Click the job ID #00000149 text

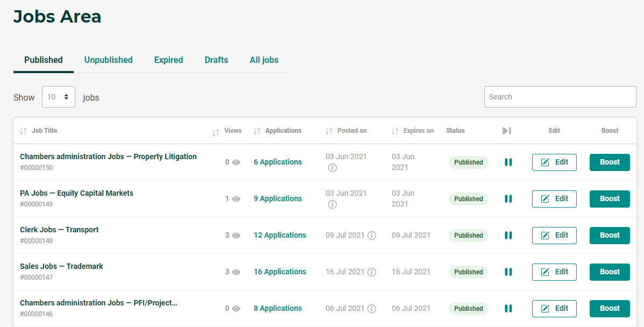pyautogui.click(x=37, y=204)
